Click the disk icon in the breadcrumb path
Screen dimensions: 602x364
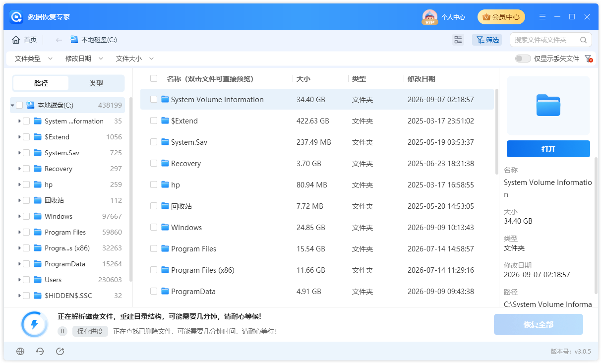[x=74, y=40]
